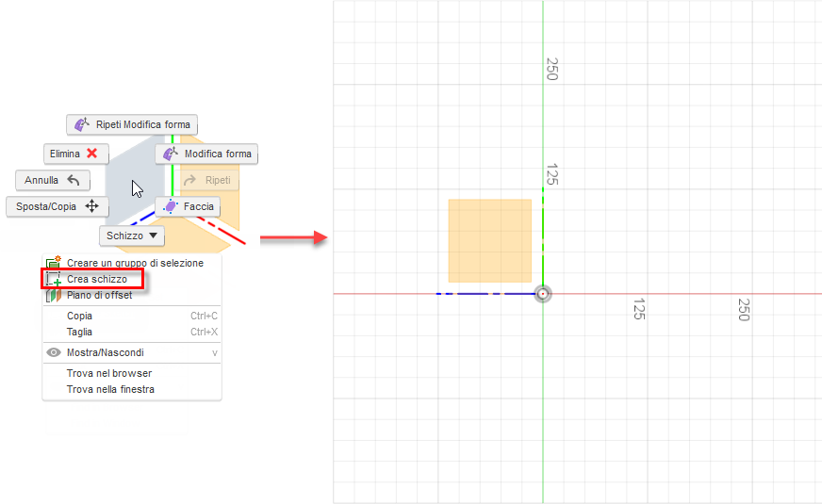Choose Creare un gruppo di selezione
The width and height of the screenshot is (822, 504).
pyautogui.click(x=132, y=263)
